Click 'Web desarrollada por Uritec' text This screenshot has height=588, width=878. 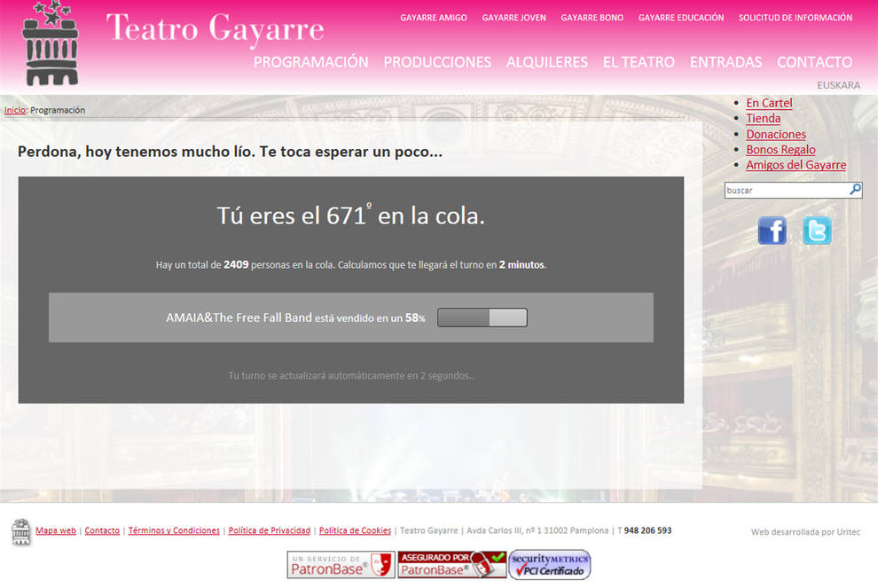[x=805, y=532]
